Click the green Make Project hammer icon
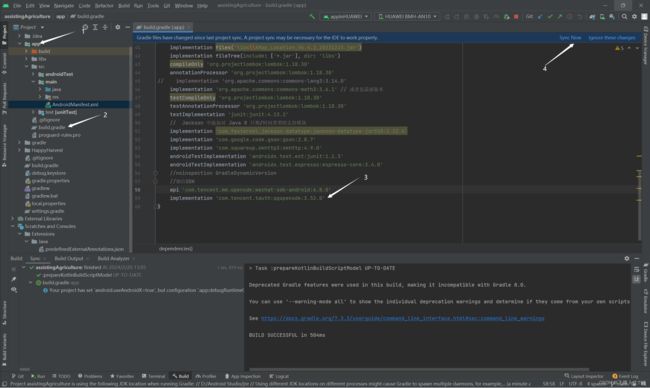Viewport: 650px width, 388px height. tap(312, 17)
